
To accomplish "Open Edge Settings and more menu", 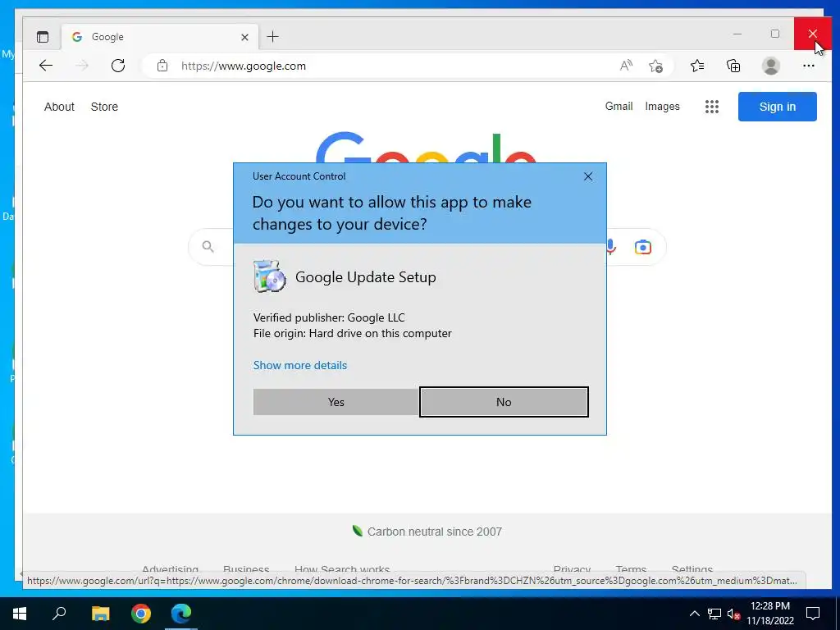I will (x=808, y=66).
